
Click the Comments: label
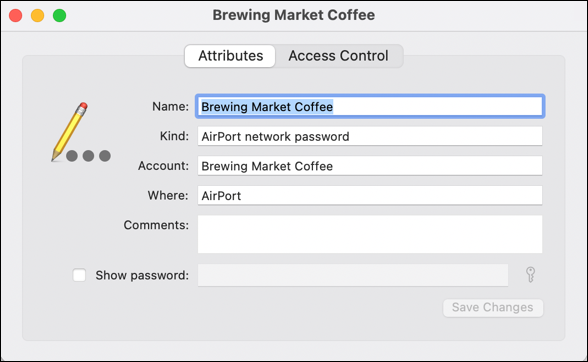(156, 225)
